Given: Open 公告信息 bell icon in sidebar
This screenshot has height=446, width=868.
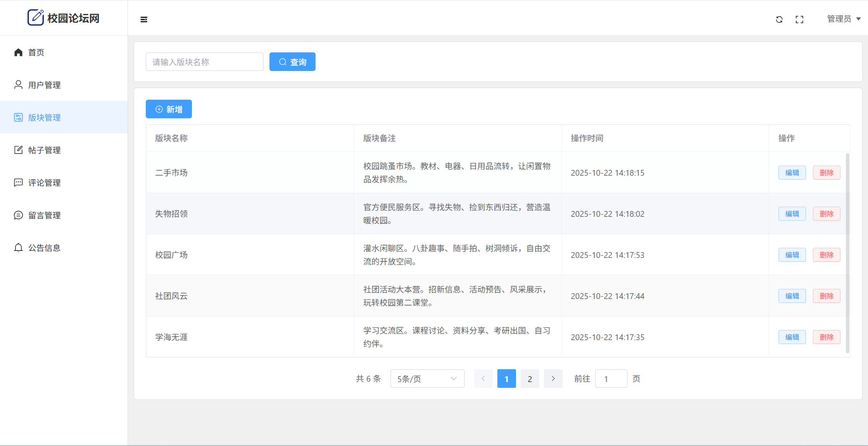Looking at the screenshot, I should (18, 248).
